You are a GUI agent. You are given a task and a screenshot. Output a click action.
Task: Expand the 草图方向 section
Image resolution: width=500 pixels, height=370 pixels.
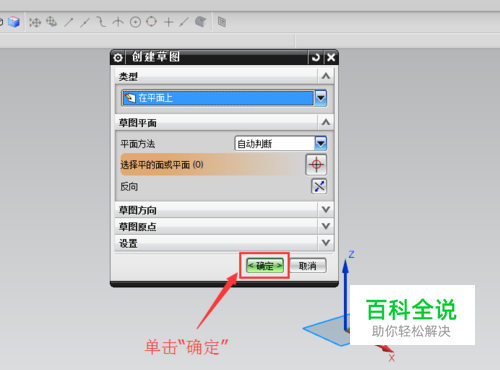point(326,210)
